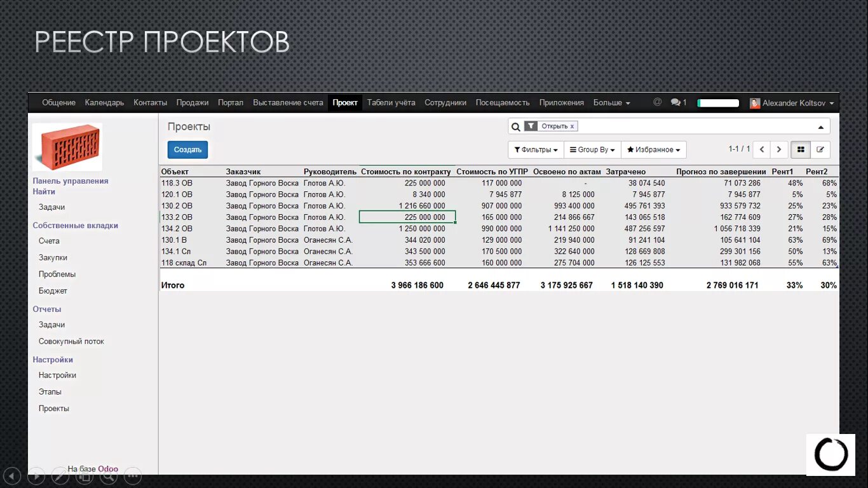Viewport: 868px width, 488px height.
Task: Open the Контакты menu
Action: tap(150, 102)
